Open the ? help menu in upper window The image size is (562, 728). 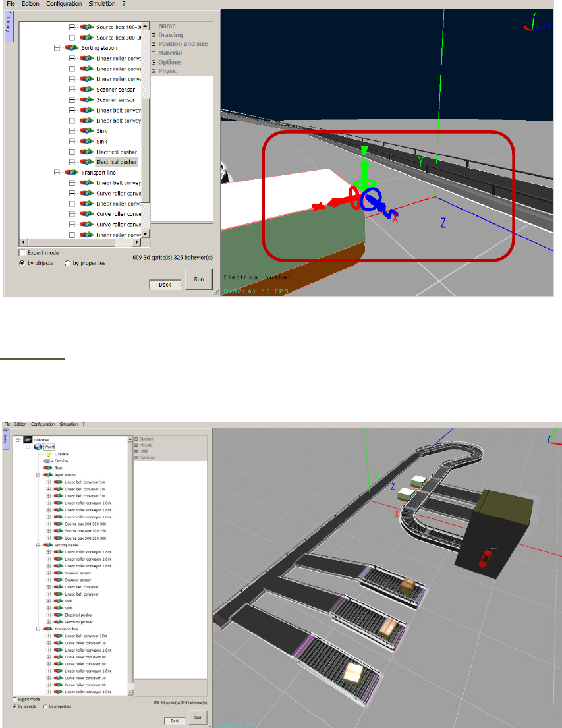pyautogui.click(x=124, y=4)
